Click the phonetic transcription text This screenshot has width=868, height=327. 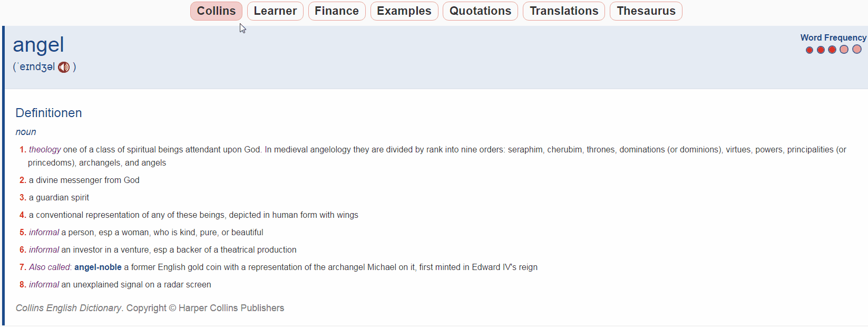[x=36, y=67]
